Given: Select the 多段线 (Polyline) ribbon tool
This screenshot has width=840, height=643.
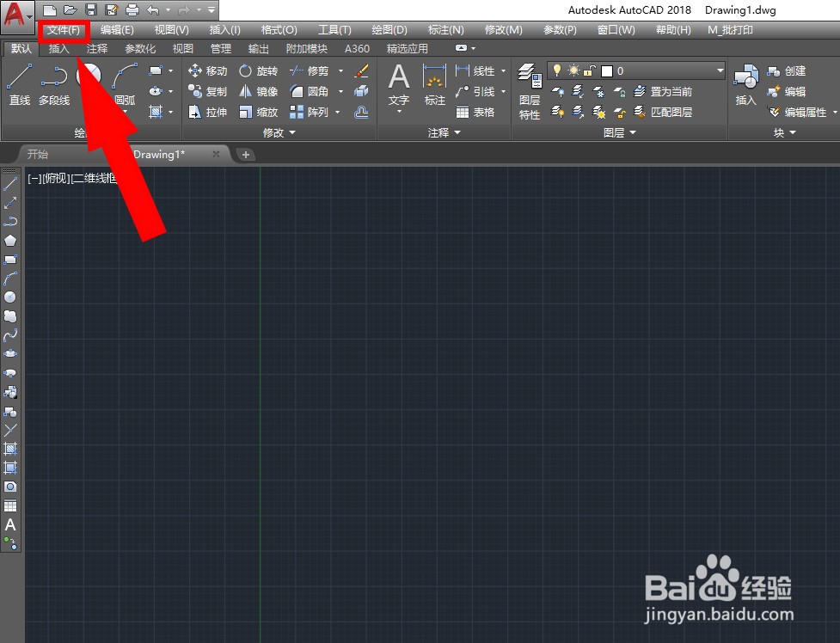Looking at the screenshot, I should click(54, 84).
